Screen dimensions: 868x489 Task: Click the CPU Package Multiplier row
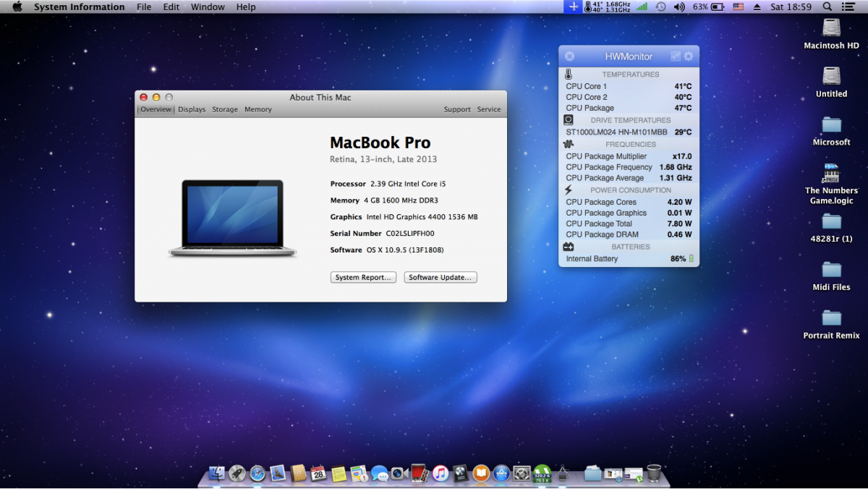point(629,156)
